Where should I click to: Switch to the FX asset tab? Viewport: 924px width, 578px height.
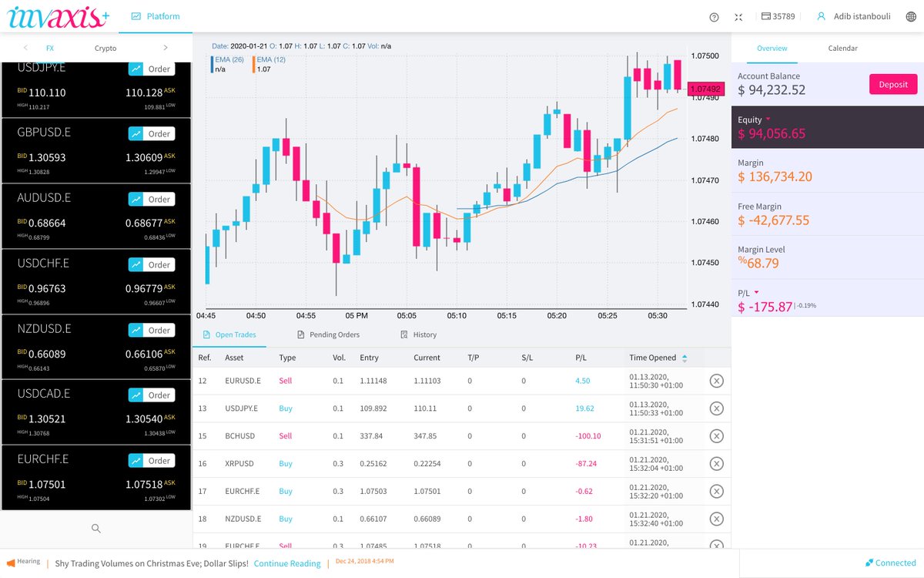pyautogui.click(x=50, y=48)
